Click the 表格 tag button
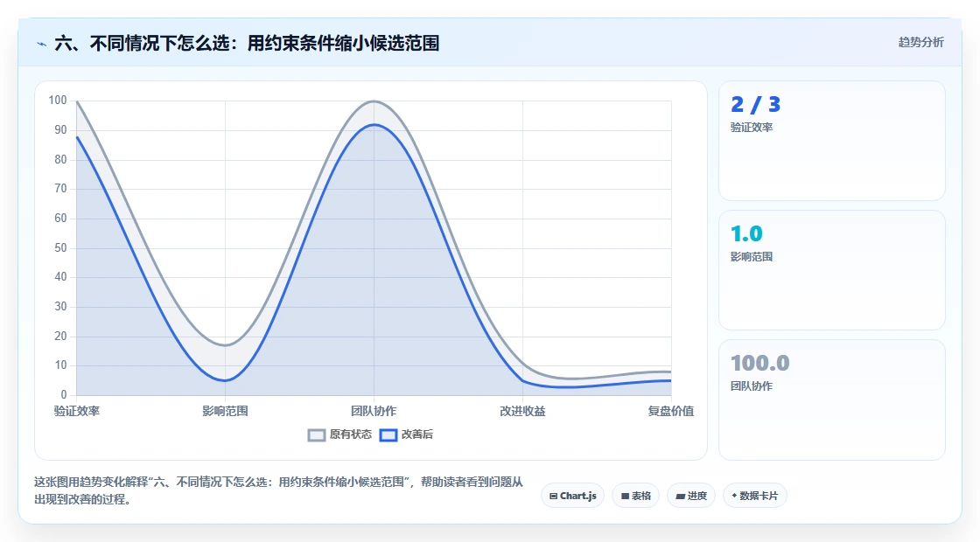980x542 pixels. 635,496
